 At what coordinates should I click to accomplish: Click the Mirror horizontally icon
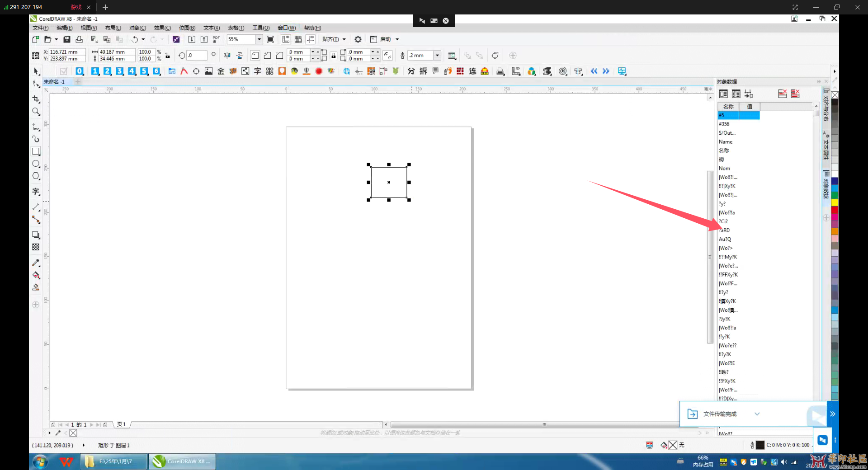click(x=227, y=56)
